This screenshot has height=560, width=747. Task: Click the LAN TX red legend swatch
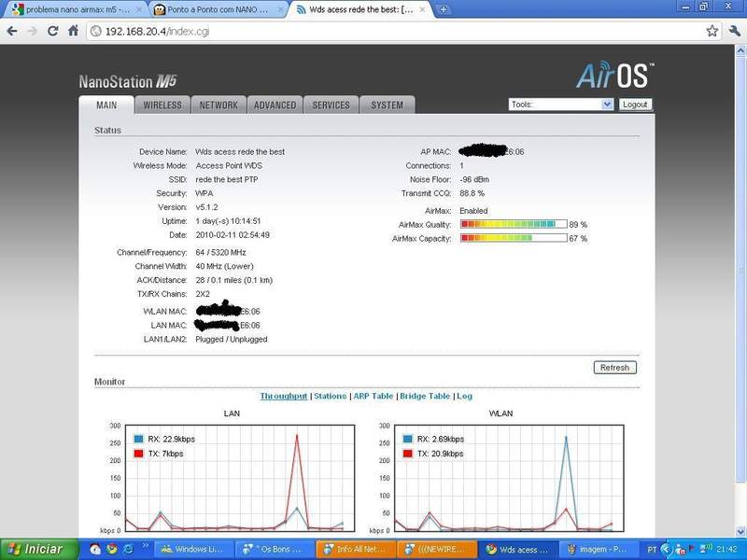138,454
